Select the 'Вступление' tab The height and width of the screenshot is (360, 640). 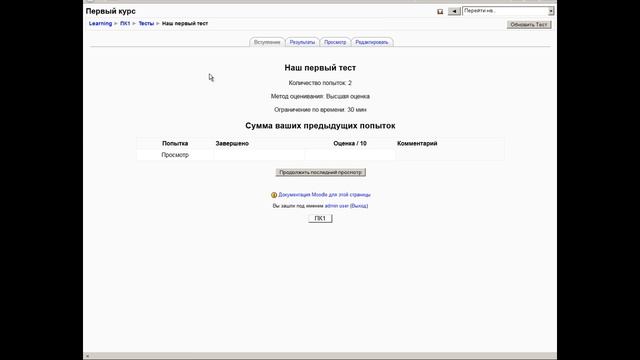pos(267,42)
